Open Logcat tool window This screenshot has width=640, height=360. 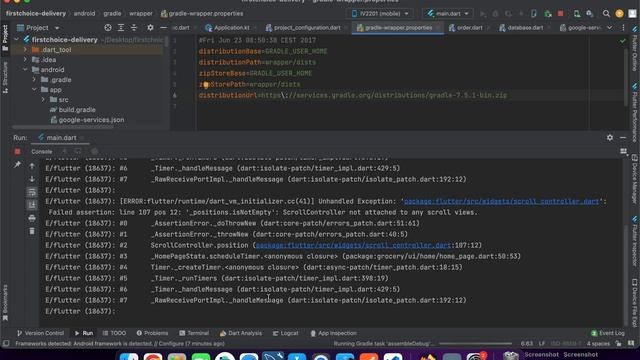tap(286, 333)
